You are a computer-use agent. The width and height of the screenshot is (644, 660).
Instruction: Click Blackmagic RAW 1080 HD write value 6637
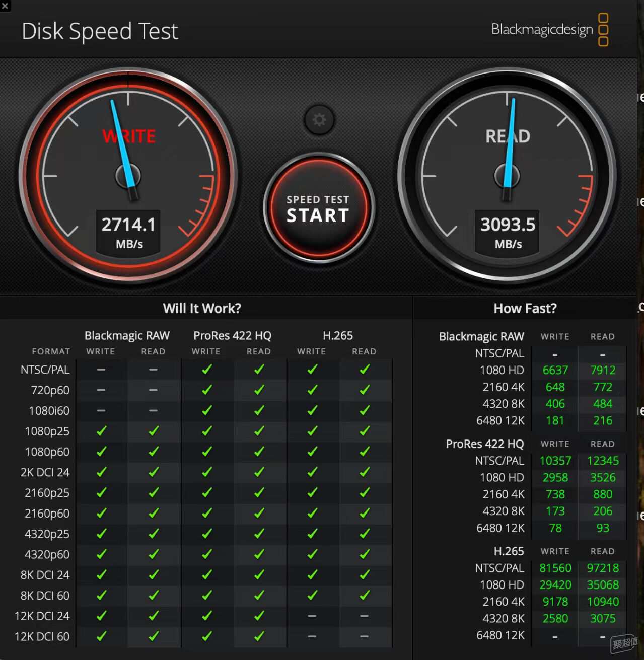click(x=555, y=370)
